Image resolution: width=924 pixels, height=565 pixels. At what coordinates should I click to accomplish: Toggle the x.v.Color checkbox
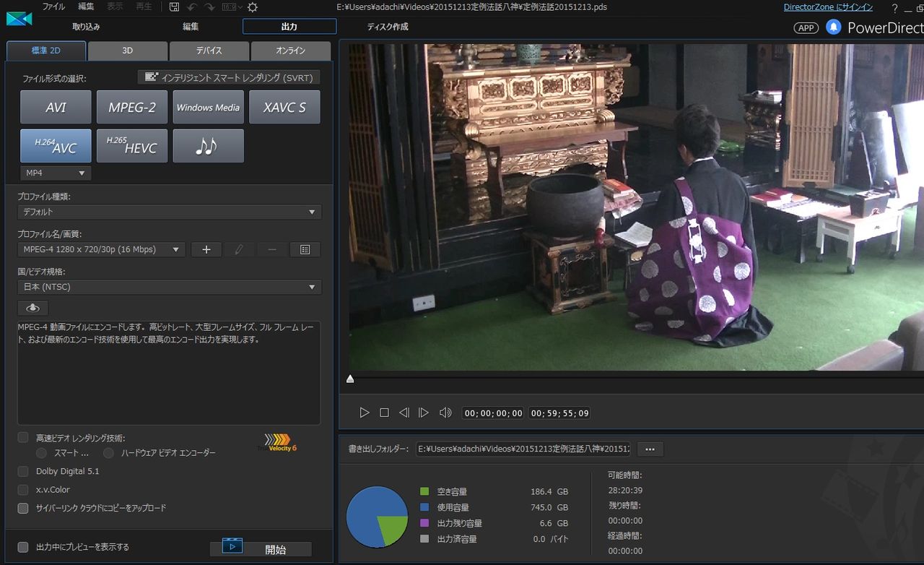coord(23,490)
